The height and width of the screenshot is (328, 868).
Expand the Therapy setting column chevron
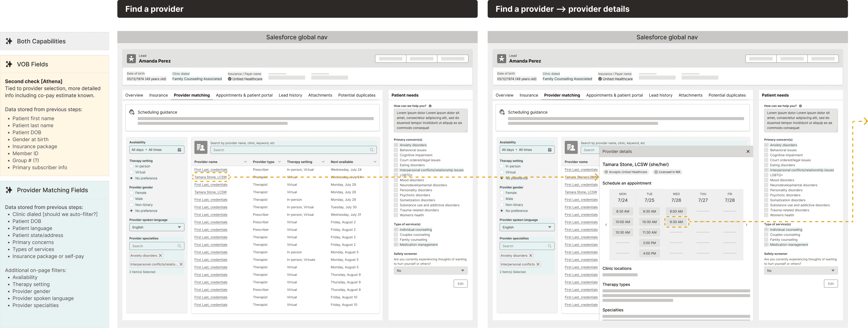[323, 162]
